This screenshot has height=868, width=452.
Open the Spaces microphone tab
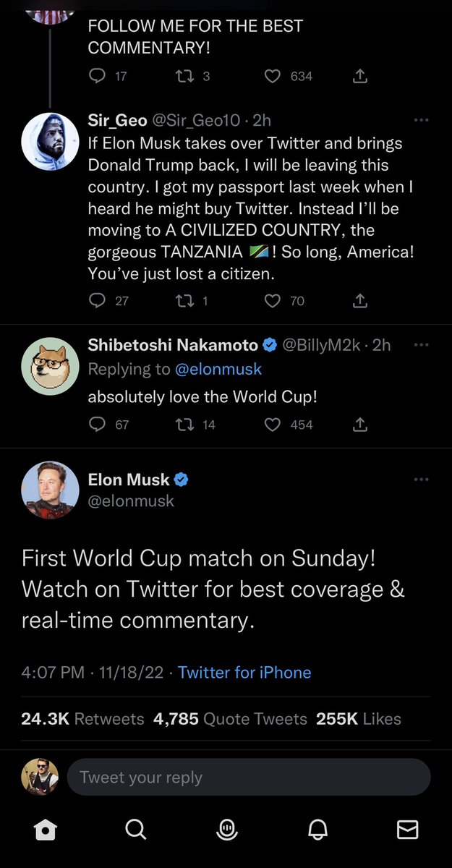tap(226, 830)
